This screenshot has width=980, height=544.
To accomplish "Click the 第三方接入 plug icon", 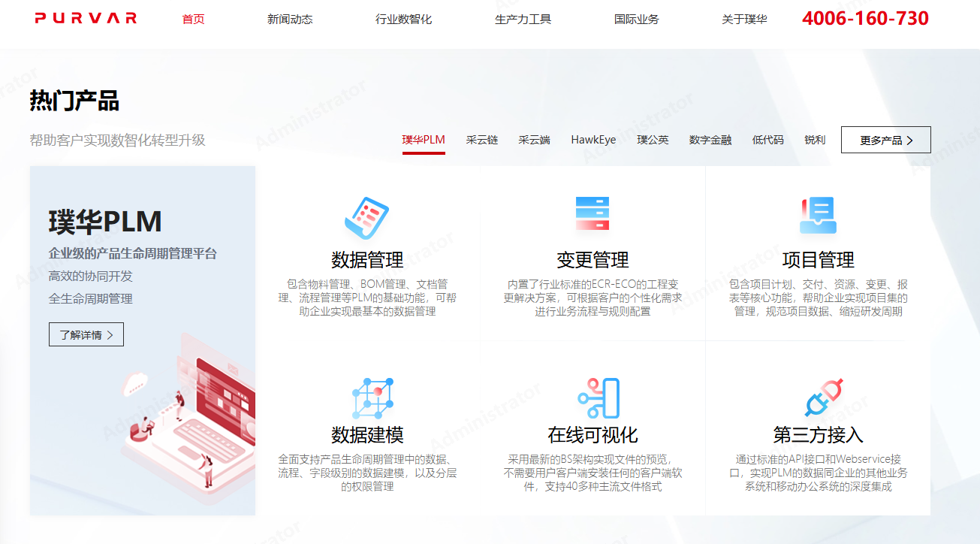I will click(824, 397).
